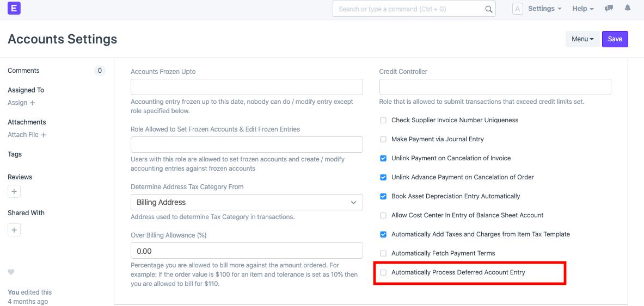
Task: Click the Save button
Action: (615, 39)
